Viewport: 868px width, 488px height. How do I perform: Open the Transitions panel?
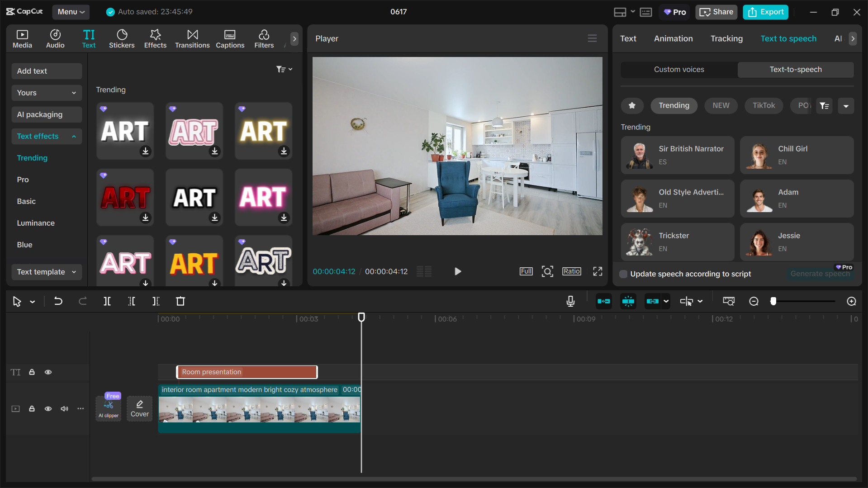pos(192,38)
